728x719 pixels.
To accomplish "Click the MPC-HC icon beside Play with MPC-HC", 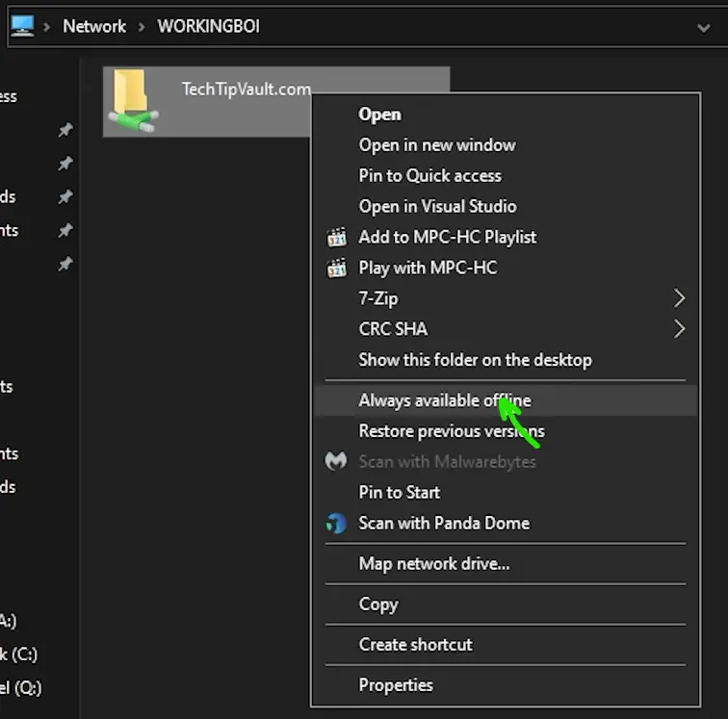I will coord(337,268).
